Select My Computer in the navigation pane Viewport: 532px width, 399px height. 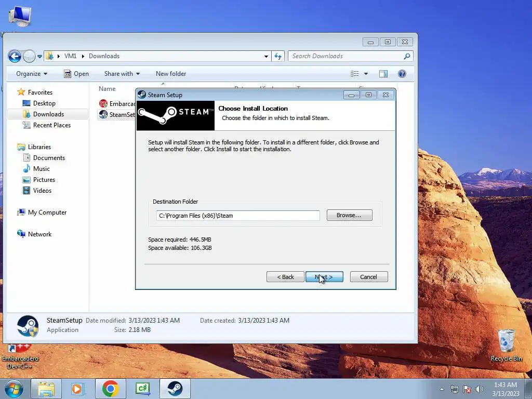pos(42,212)
